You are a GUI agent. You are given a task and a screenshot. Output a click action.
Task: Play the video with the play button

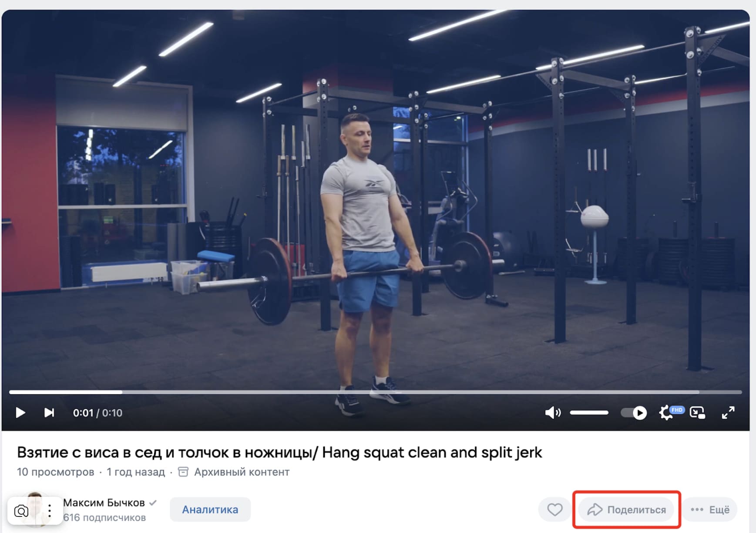coord(20,412)
